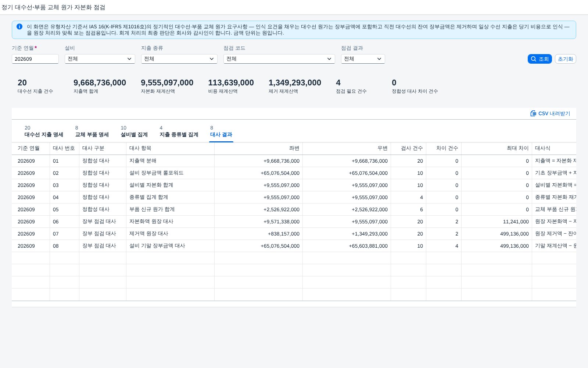588x368 pixels.
Task: Click the magnifier icon on the 조회 button
Action: coord(534,59)
